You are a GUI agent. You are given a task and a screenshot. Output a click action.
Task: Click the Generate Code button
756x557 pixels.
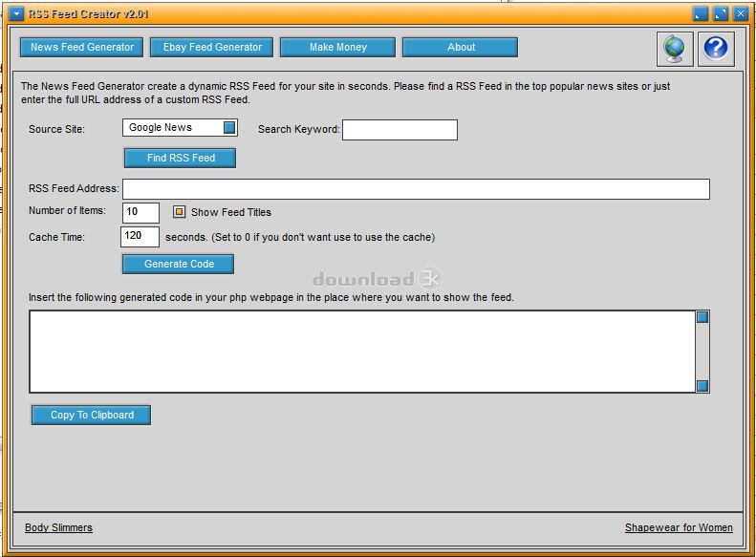tap(179, 264)
